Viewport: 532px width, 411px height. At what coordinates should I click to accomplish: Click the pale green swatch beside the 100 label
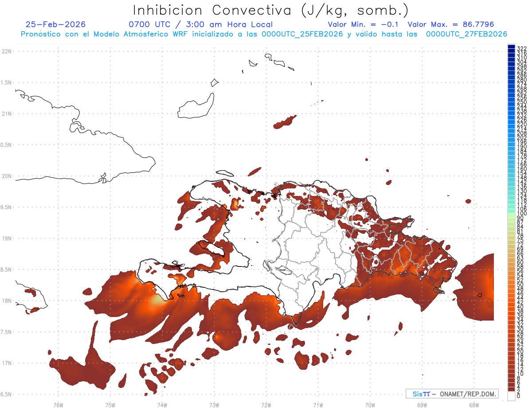[x=511, y=215]
